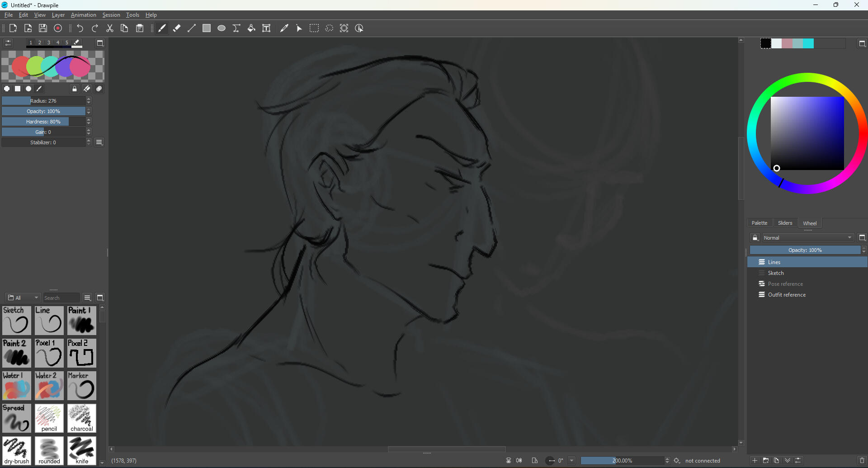Select the Ellipse drawing tool
868x468 pixels.
[222, 28]
